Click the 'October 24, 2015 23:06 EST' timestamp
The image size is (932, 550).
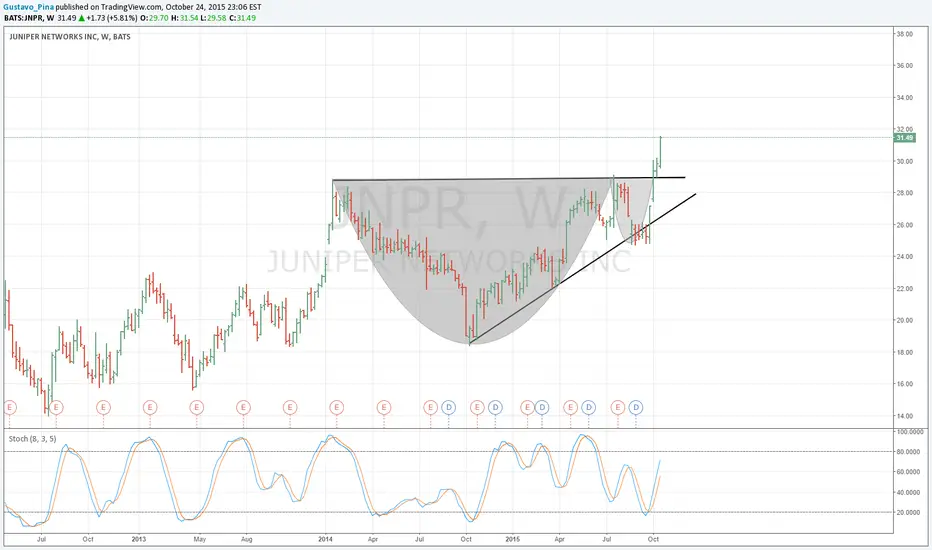tap(213, 7)
